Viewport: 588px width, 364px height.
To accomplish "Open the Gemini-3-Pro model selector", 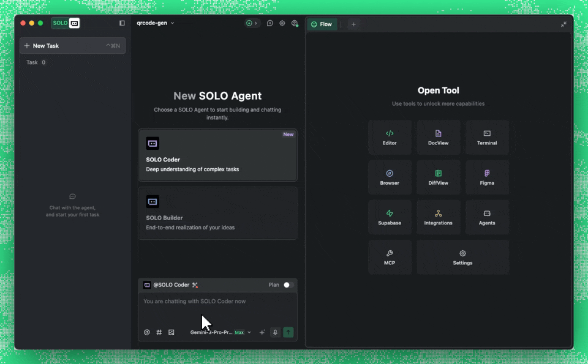I will [x=221, y=332].
